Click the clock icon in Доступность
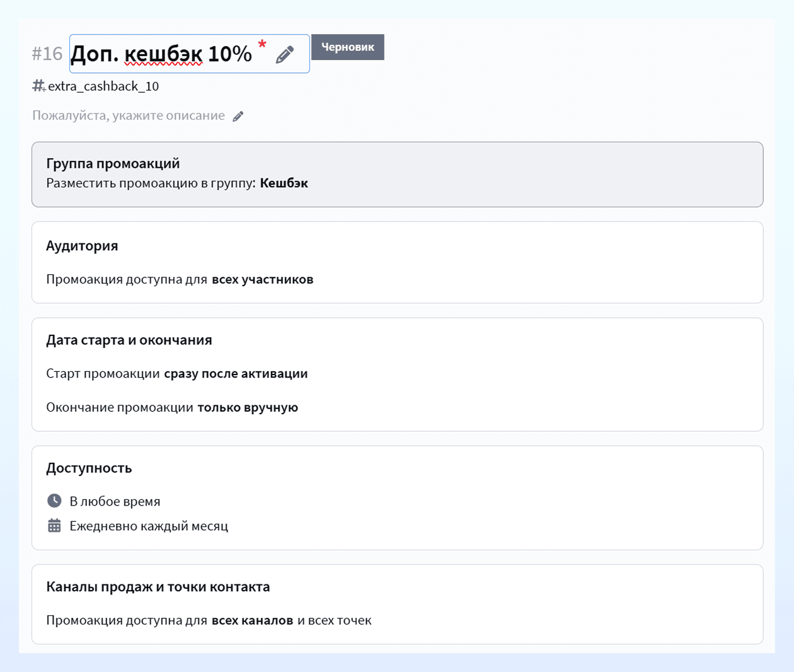This screenshot has height=672, width=794. 54,501
